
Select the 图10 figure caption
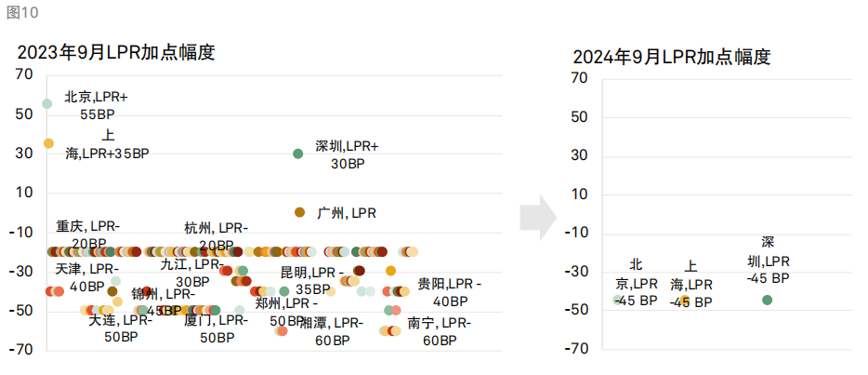coord(22,13)
